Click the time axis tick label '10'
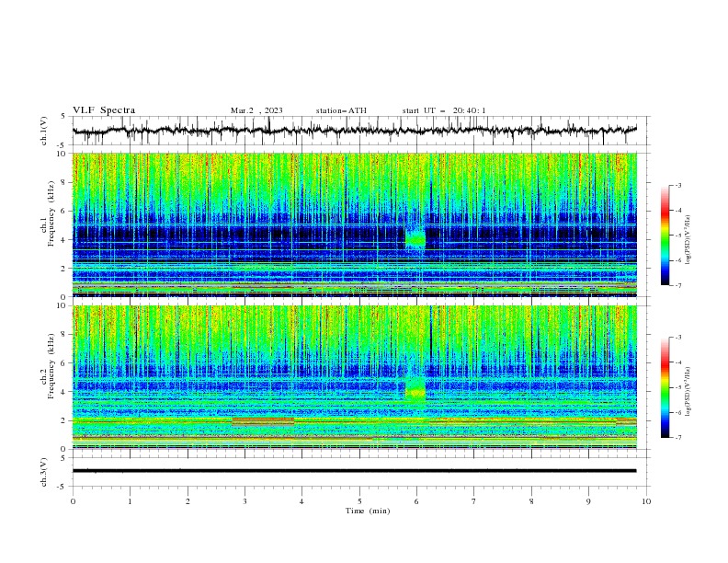 pyautogui.click(x=646, y=501)
